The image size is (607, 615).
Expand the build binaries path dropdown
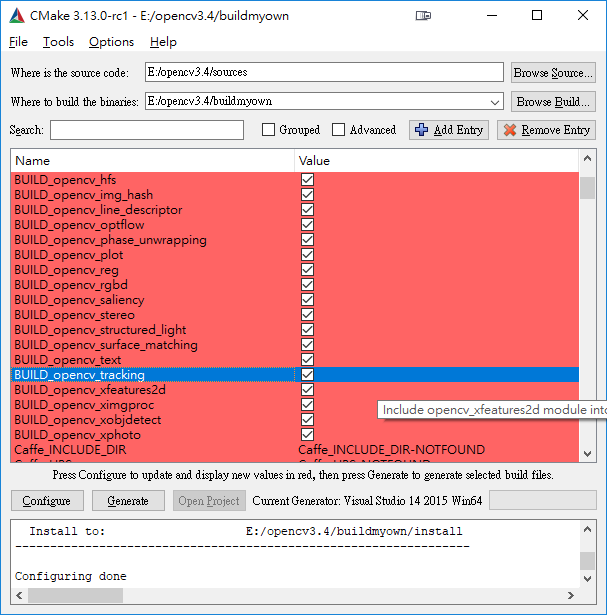click(495, 102)
